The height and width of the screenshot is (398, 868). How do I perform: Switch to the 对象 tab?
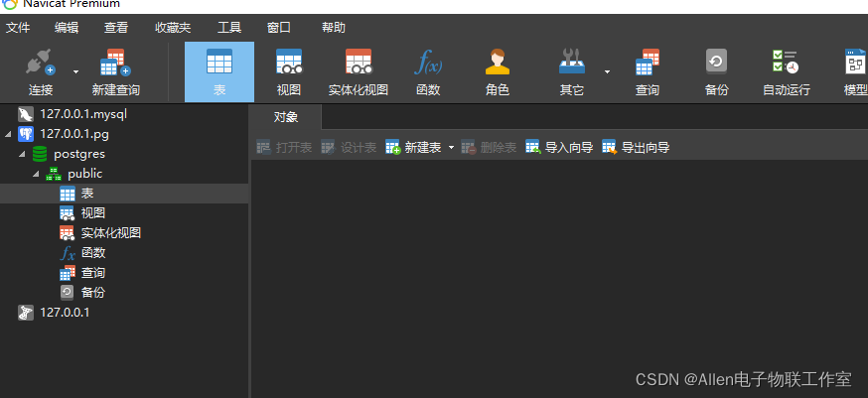click(286, 117)
